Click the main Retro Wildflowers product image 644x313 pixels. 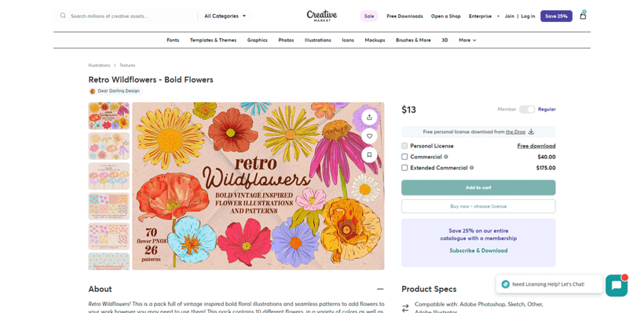pos(258,186)
